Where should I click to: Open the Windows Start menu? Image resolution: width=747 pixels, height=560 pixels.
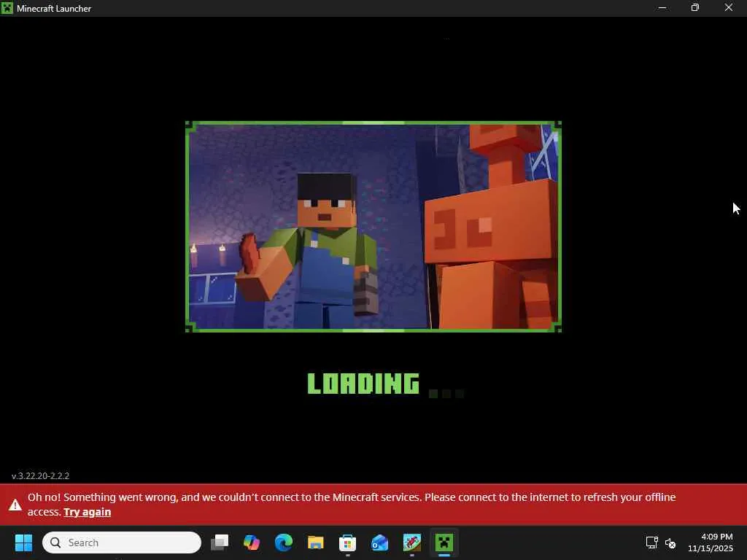24,542
